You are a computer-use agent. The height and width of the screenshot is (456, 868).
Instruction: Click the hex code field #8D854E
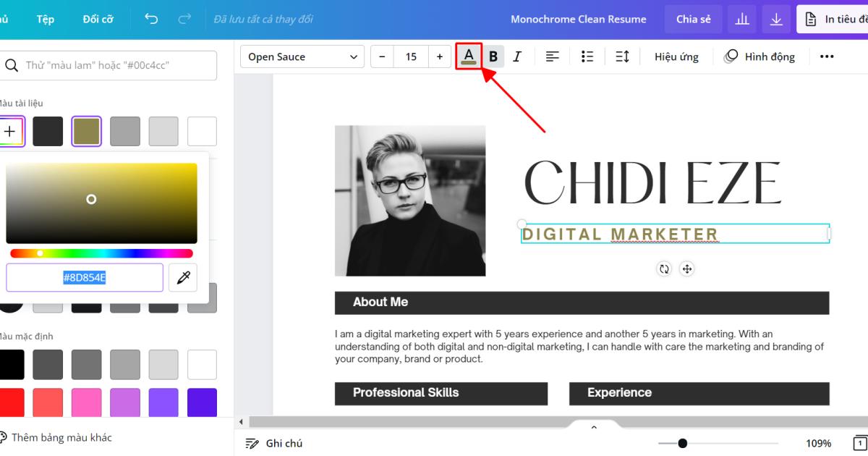[85, 277]
